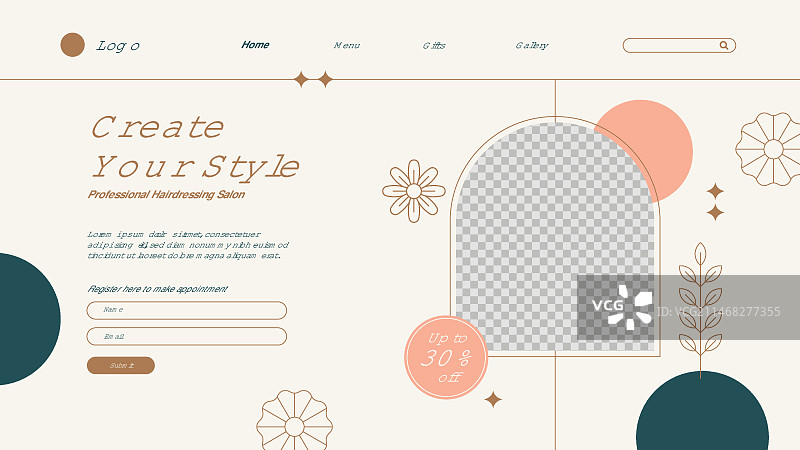Click the daisy flower beside the arched frame
The height and width of the screenshot is (450, 800).
tap(413, 191)
